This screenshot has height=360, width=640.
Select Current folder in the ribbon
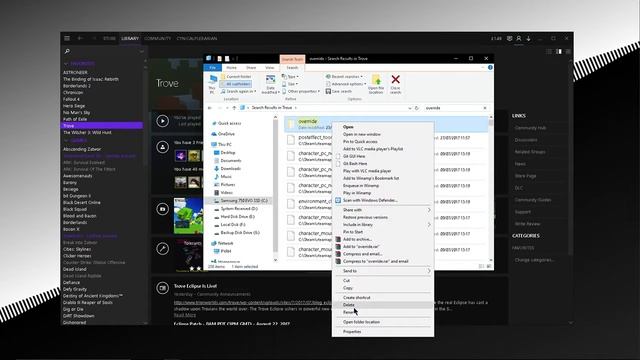tap(236, 77)
